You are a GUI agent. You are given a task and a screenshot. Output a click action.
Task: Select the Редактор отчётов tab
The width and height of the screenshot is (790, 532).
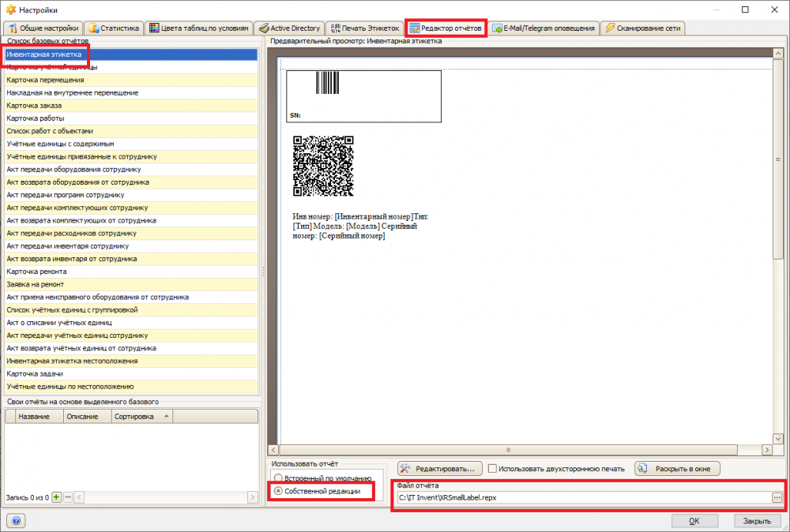point(446,28)
